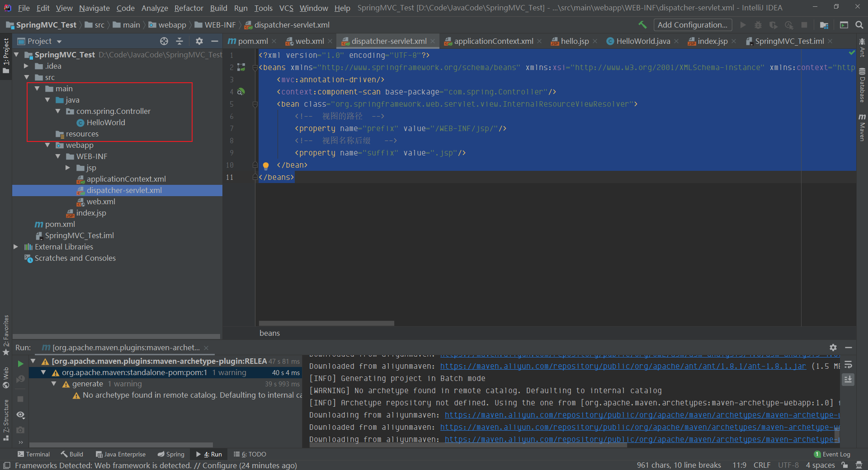Toggle the 1: Project tool window button
The height and width of the screenshot is (470, 868).
(6, 55)
